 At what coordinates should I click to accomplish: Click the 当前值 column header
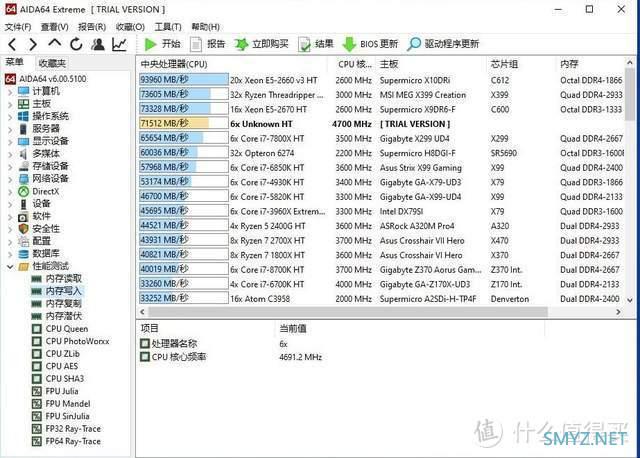293,328
